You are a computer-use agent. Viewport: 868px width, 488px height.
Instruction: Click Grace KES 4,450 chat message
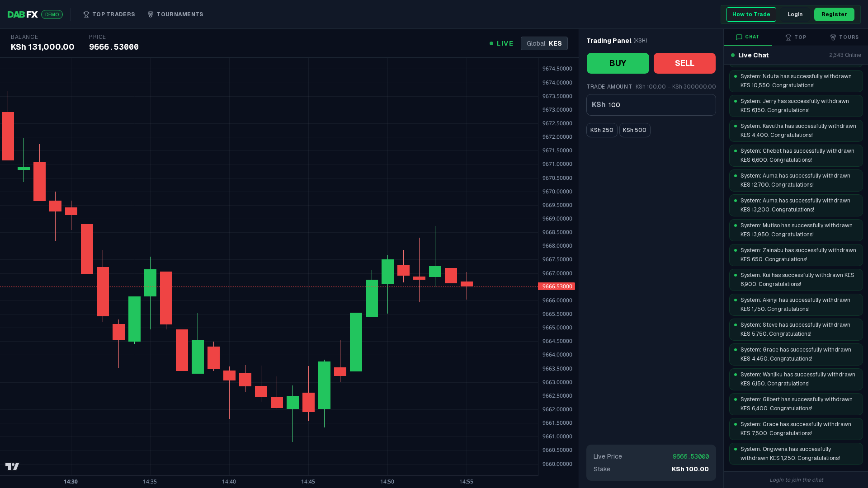[796, 354]
